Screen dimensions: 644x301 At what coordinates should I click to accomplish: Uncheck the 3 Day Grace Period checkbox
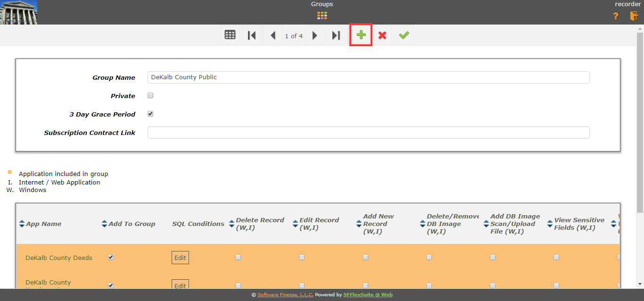[x=150, y=114]
